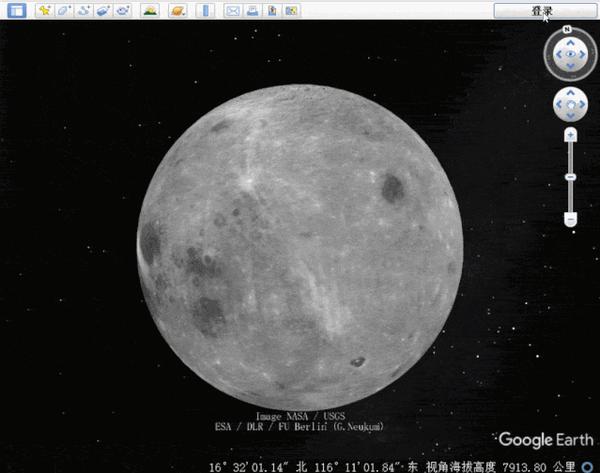Click the ESA / DLR / FU Berlin credit
This screenshot has width=600, height=473.
coord(299,426)
